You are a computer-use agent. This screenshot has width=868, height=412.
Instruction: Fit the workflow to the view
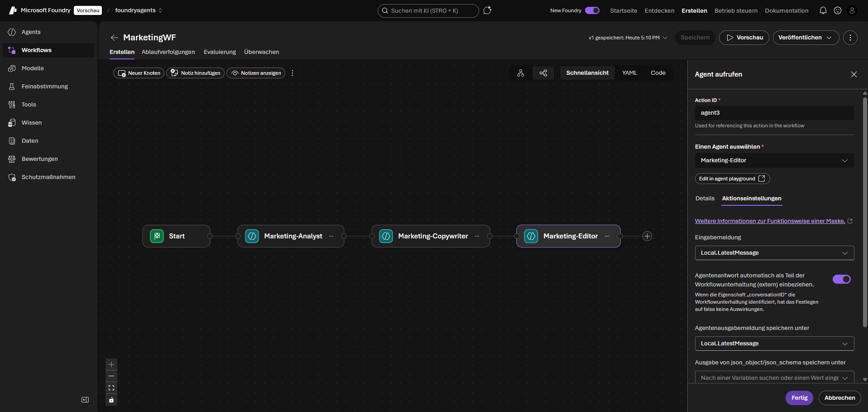pyautogui.click(x=111, y=388)
